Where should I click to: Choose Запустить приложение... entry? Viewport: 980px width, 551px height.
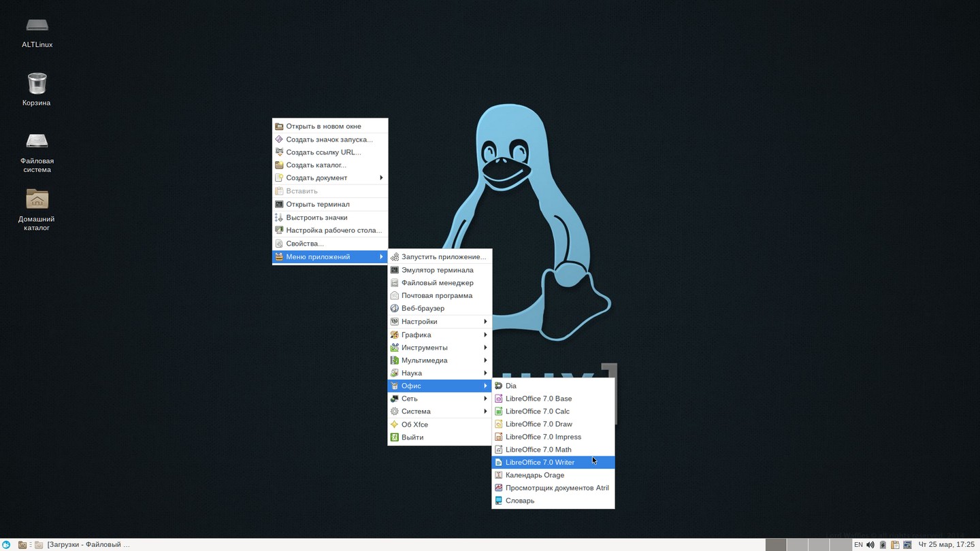pos(440,257)
